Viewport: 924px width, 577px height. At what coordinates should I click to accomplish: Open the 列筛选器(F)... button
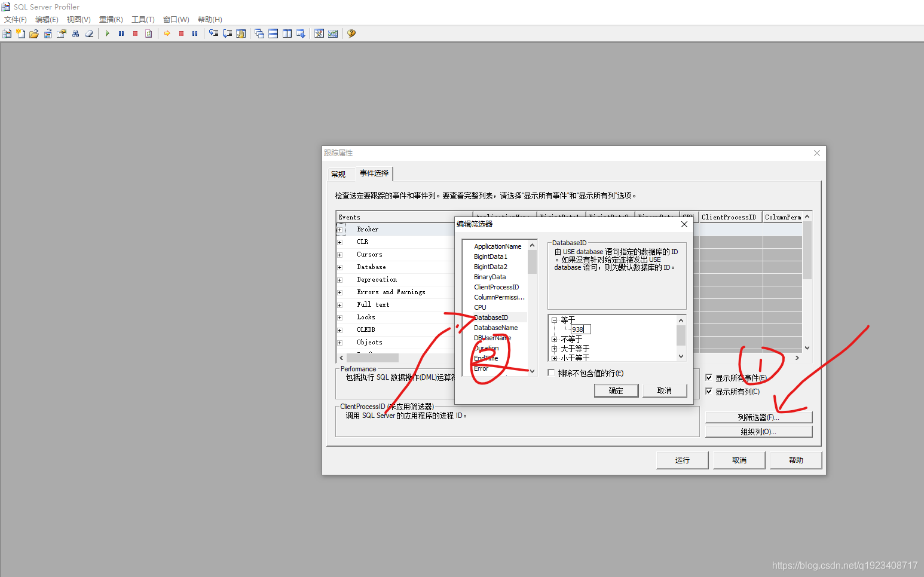click(758, 417)
